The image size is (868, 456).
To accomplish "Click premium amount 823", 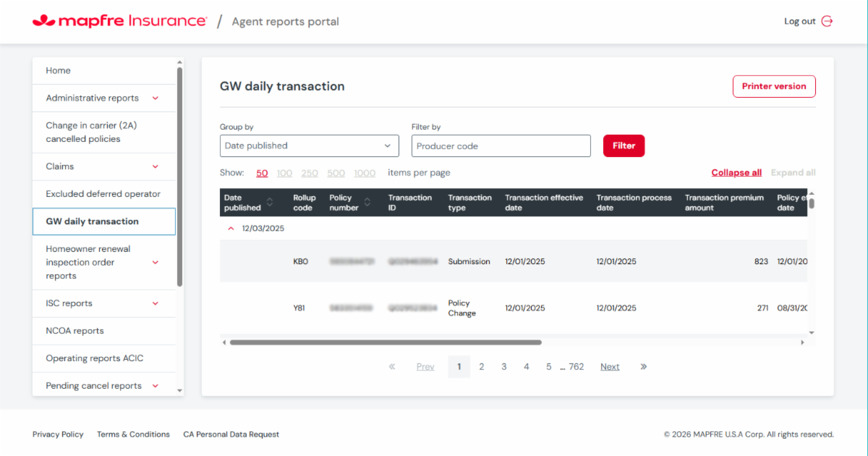I will (x=761, y=261).
